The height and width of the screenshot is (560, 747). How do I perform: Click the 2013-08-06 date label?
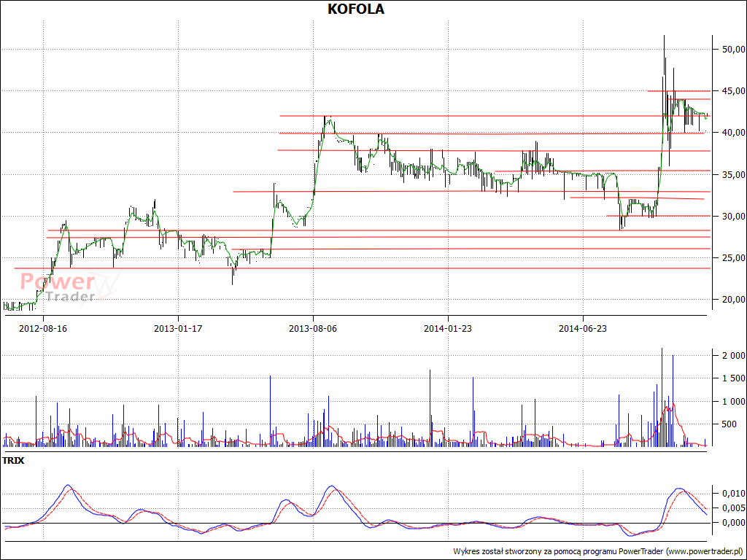pyautogui.click(x=313, y=329)
